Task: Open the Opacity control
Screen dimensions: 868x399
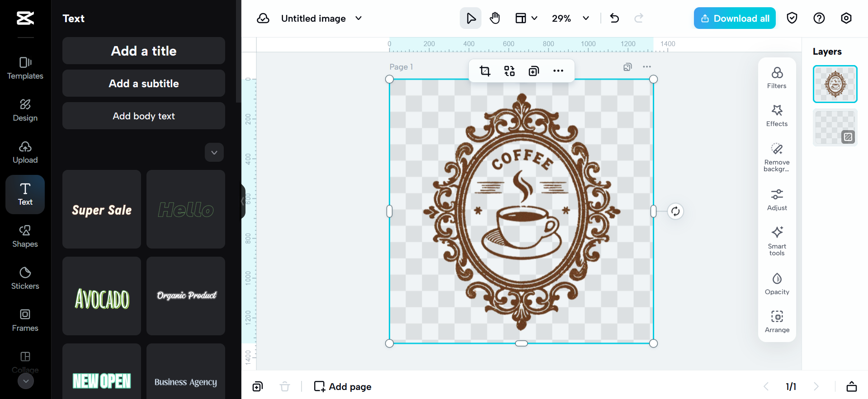Action: click(x=777, y=284)
